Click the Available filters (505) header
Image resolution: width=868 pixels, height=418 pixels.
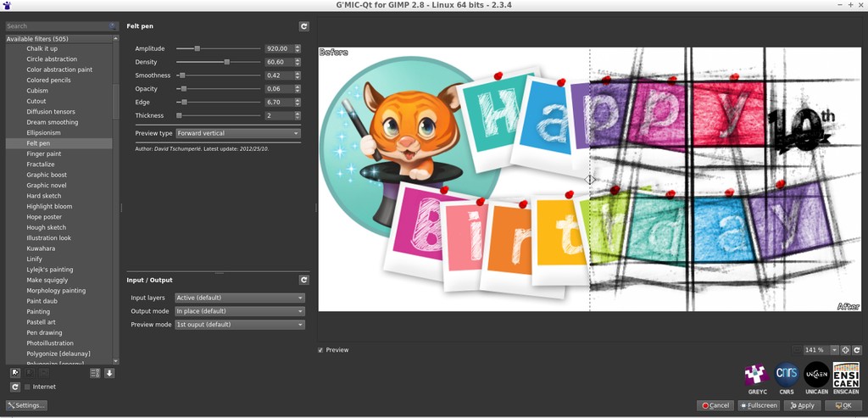coord(58,39)
